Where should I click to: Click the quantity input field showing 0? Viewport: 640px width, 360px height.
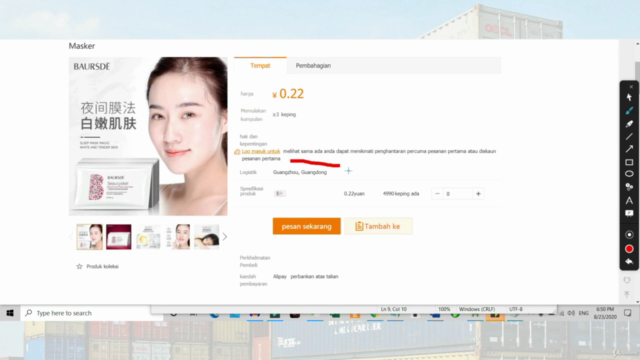[x=458, y=193]
